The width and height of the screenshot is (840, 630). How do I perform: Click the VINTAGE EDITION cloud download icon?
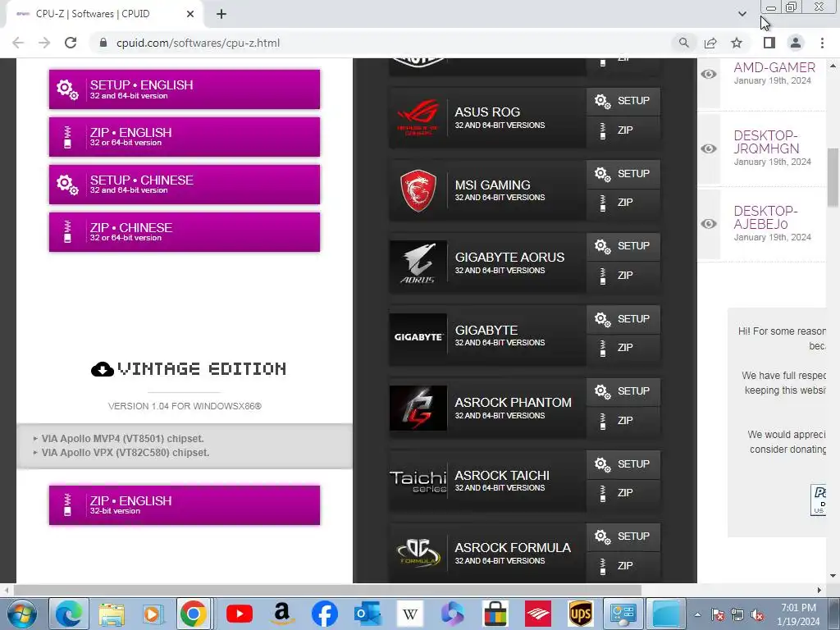pyautogui.click(x=103, y=369)
